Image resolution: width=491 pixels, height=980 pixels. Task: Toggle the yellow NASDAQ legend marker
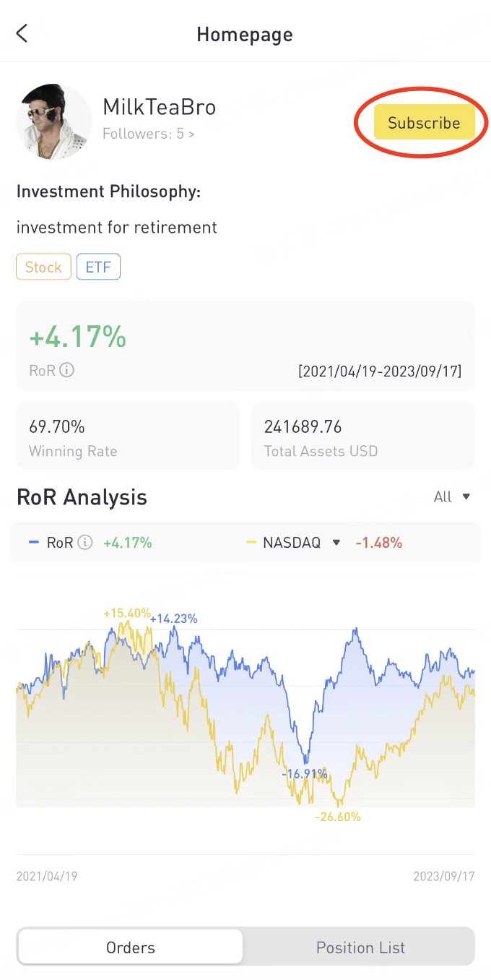pos(251,542)
